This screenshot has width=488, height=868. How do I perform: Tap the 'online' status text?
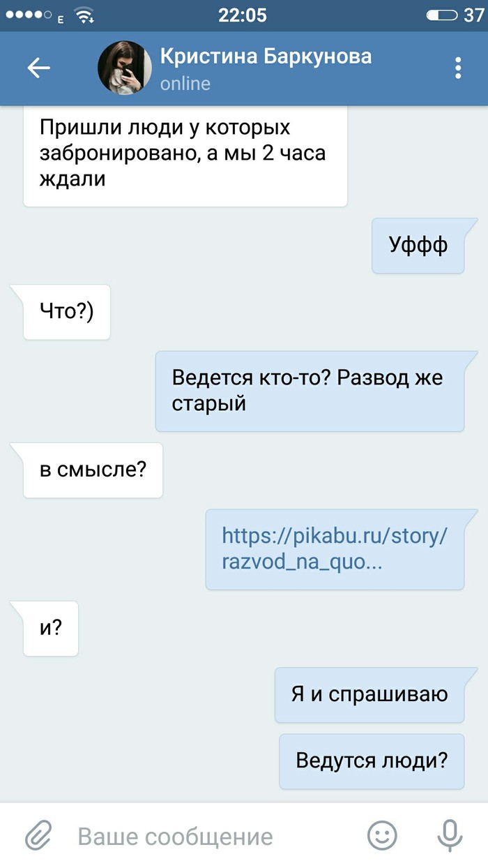(x=185, y=84)
